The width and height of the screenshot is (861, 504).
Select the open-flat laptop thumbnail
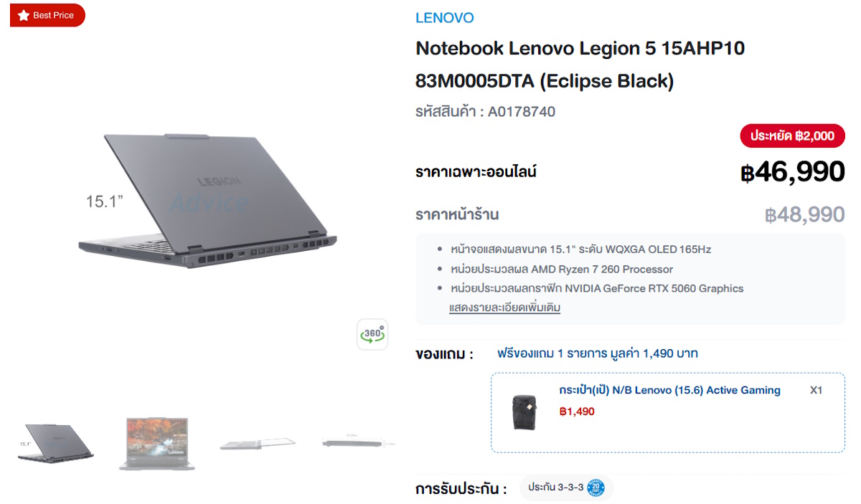click(x=258, y=443)
